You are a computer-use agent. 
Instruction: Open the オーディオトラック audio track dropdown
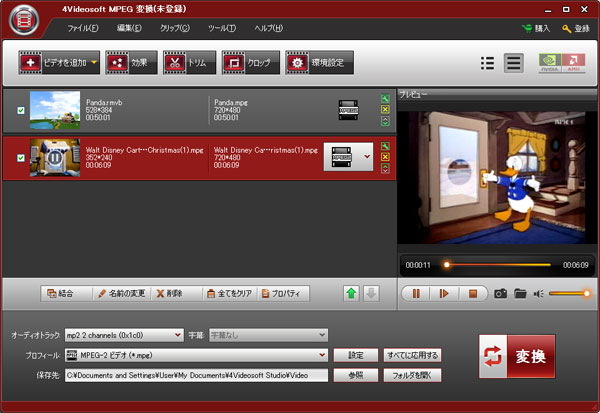(124, 335)
